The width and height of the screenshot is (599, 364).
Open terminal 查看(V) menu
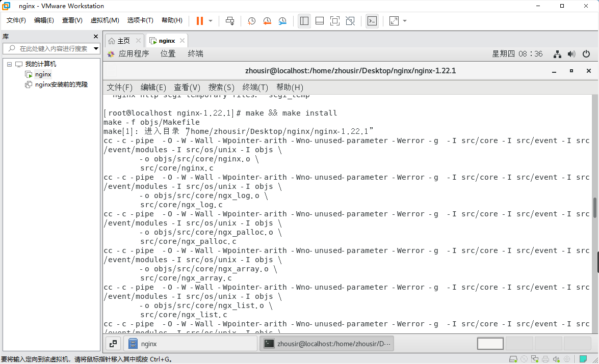(187, 88)
